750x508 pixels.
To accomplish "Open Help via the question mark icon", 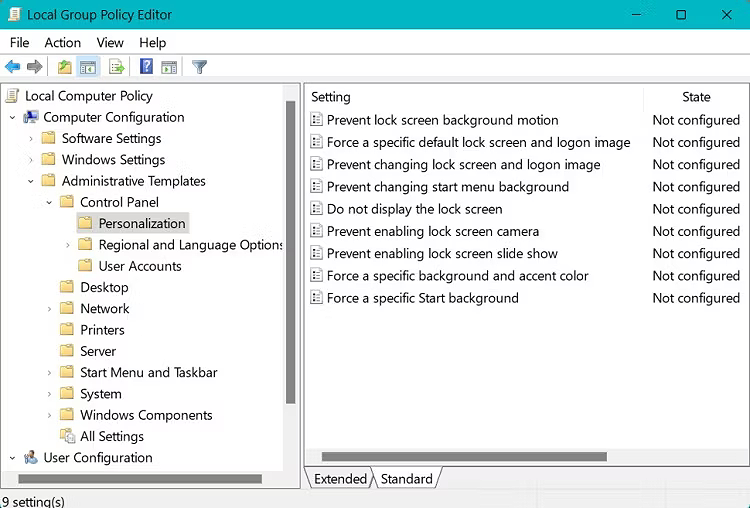I will (x=146, y=66).
